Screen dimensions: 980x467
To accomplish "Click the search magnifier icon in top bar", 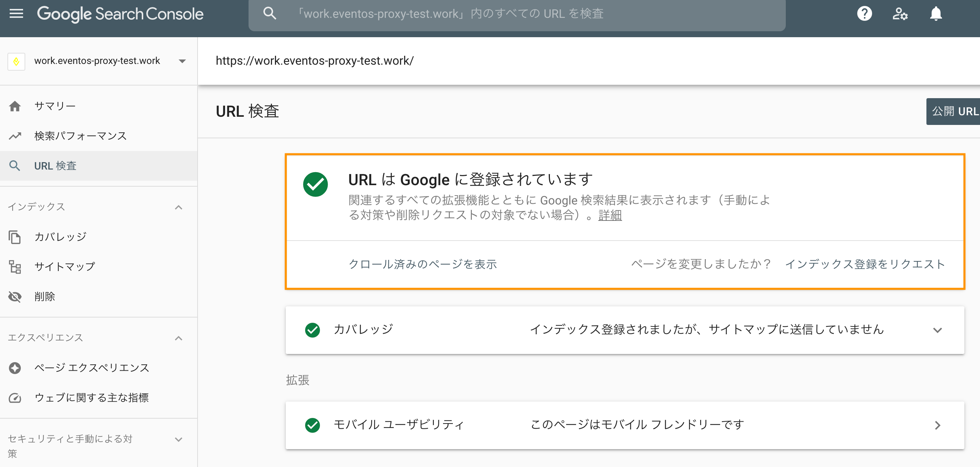I will pos(270,13).
